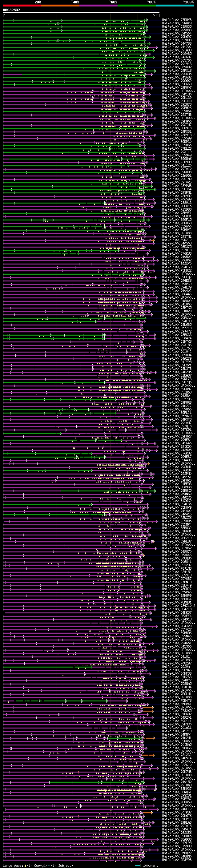Open the UniRef100_Q39835 entry

177,26
